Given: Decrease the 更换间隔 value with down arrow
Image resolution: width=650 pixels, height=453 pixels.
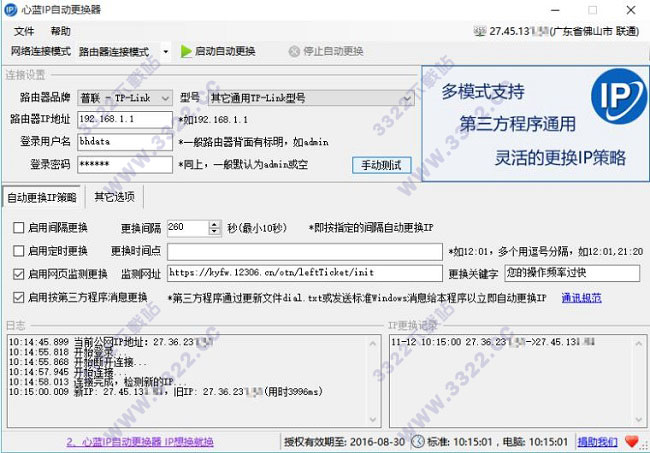Looking at the screenshot, I should (214, 232).
